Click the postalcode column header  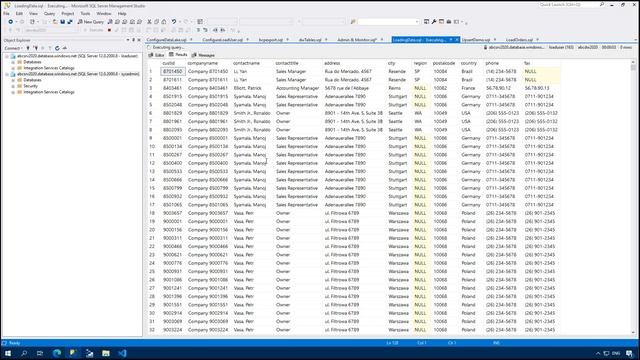point(444,63)
